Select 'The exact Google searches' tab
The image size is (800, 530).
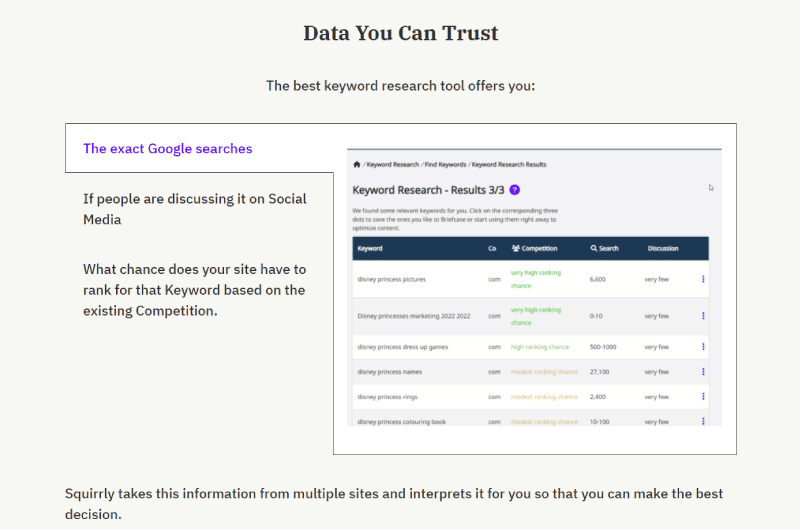[x=168, y=148]
